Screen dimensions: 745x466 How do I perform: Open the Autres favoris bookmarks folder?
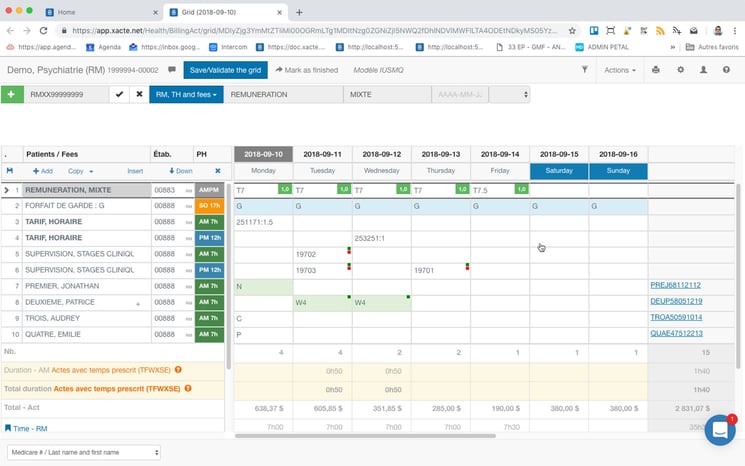tap(712, 47)
